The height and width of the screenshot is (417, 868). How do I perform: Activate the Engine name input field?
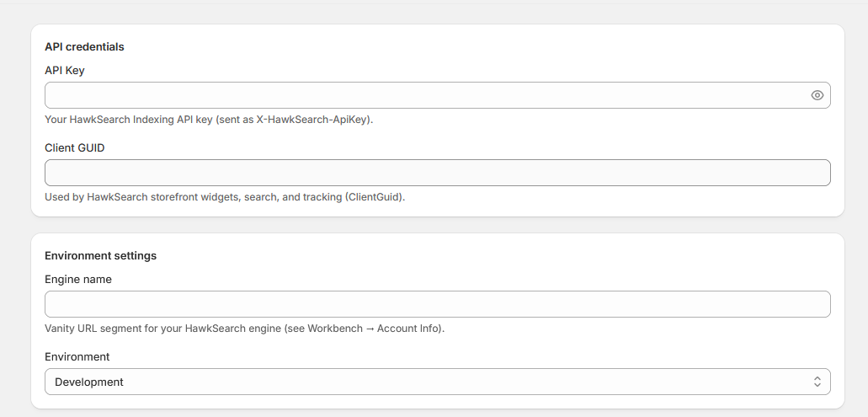437,304
